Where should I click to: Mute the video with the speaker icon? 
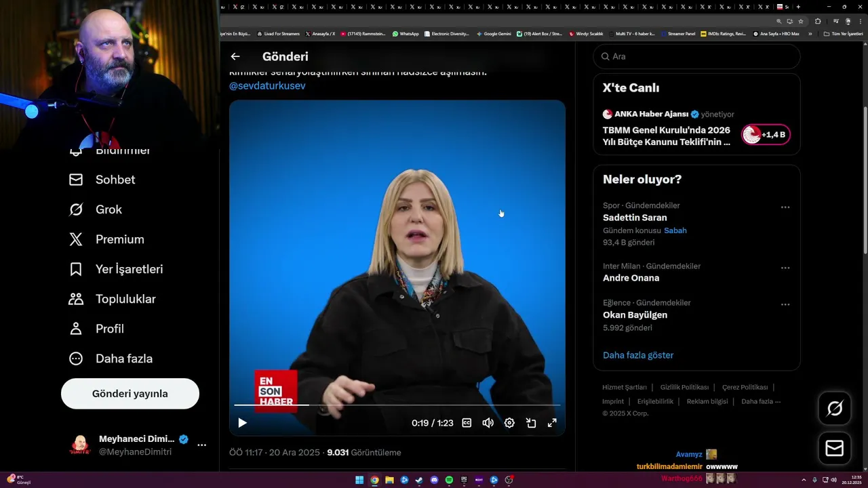488,423
